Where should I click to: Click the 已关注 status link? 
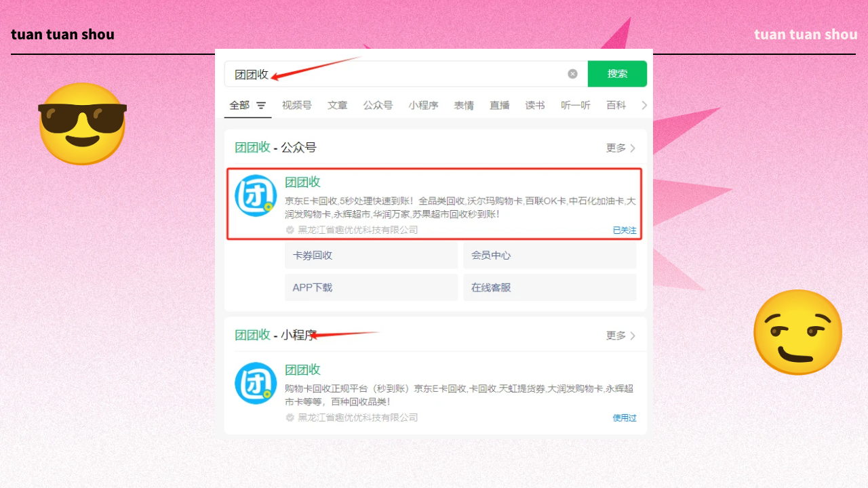(x=625, y=230)
